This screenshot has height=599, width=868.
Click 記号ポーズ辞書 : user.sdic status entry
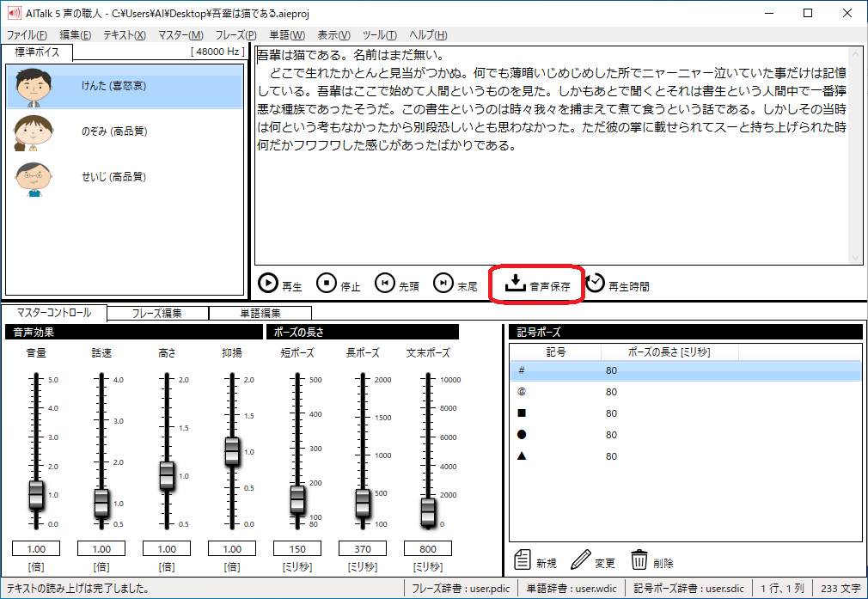click(688, 589)
